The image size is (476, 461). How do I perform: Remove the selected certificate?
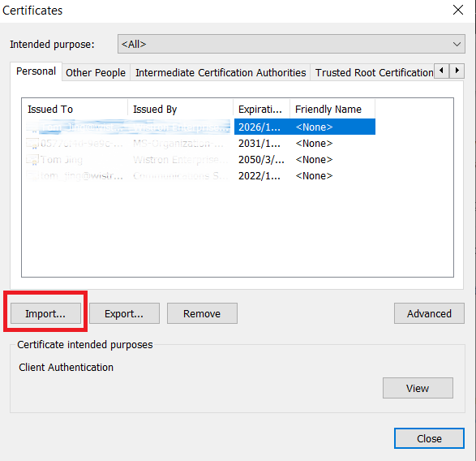(x=202, y=313)
